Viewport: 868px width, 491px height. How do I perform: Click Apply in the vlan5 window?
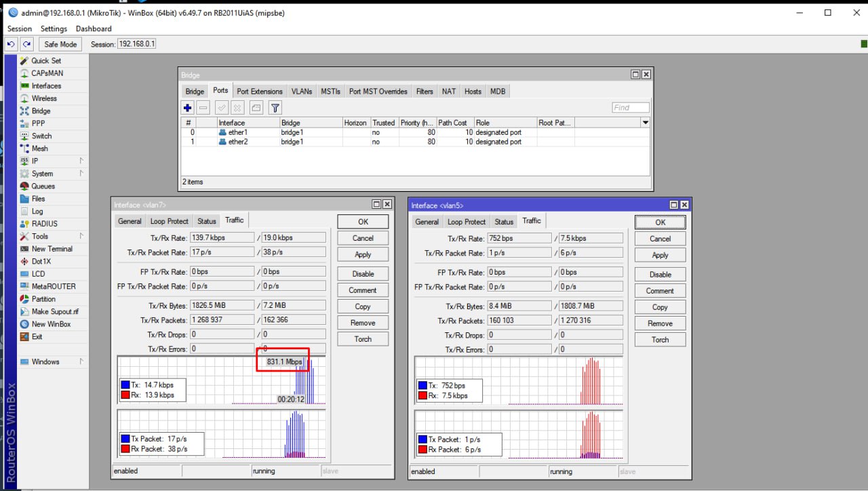pos(660,256)
